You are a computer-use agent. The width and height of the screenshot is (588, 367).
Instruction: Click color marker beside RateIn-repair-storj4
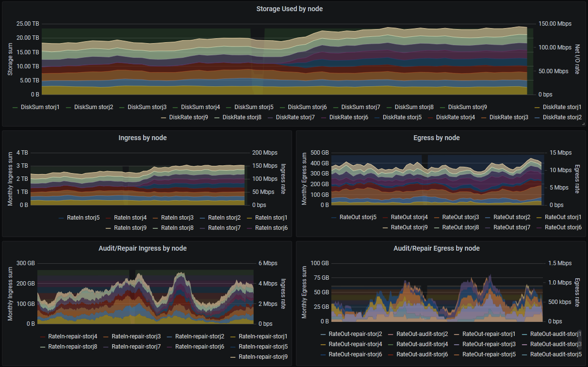point(43,336)
